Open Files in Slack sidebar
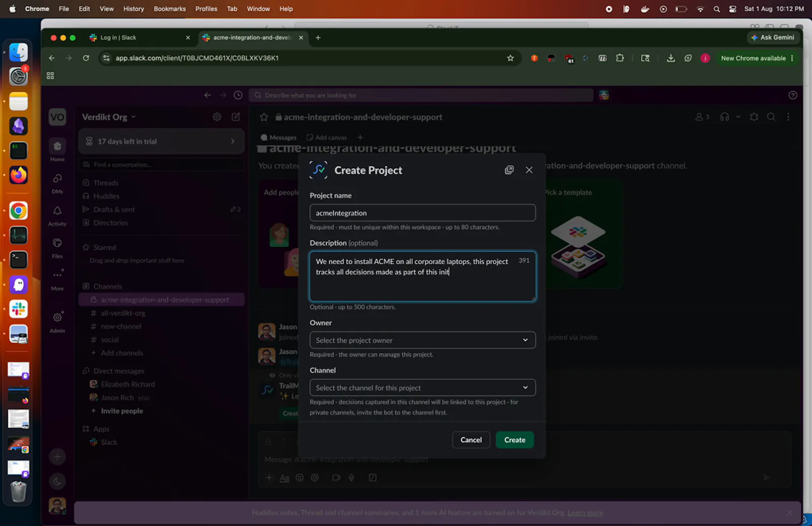This screenshot has width=812, height=526. (57, 248)
